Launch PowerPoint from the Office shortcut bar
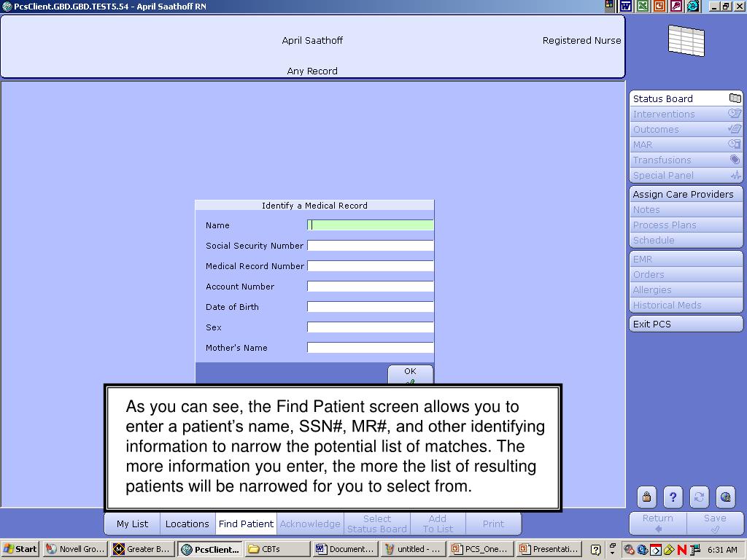The image size is (747, 560). tap(659, 6)
